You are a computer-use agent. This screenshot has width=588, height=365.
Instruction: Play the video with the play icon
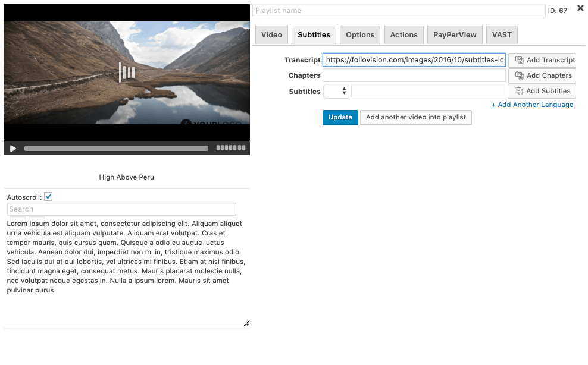(12, 149)
